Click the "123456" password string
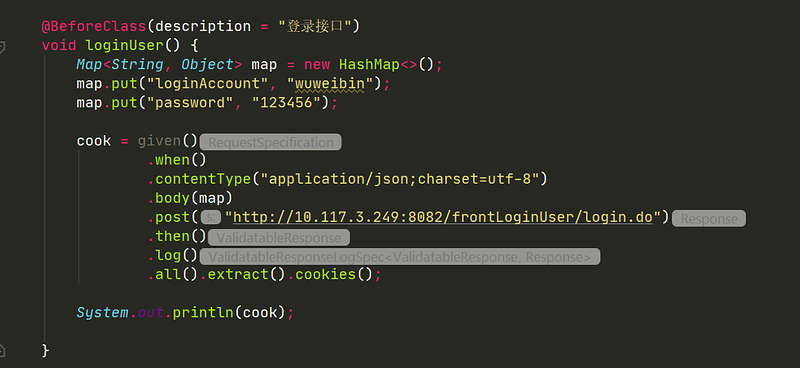This screenshot has width=800, height=368. 286,103
